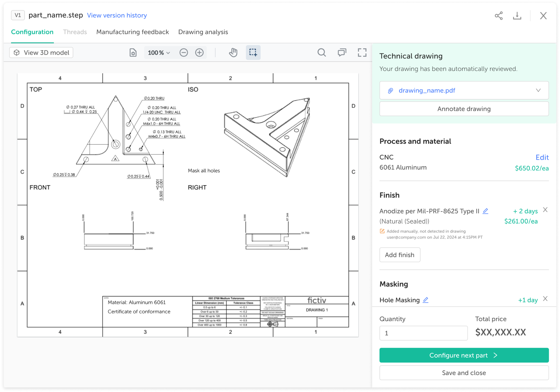Click the '+ 2 days' lead time text
This screenshot has width=560, height=392.
coord(525,211)
